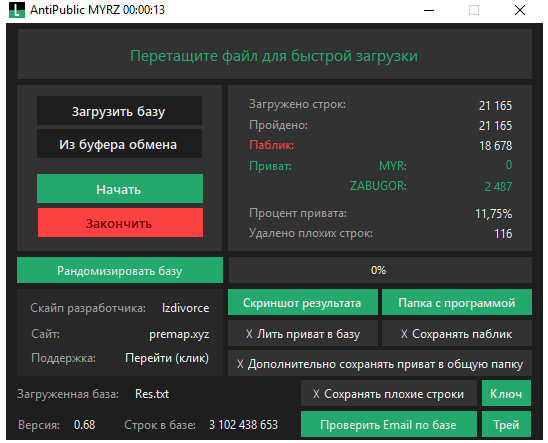548x443 pixels.
Task: Stop processing with the Закончить button
Action: (x=120, y=223)
